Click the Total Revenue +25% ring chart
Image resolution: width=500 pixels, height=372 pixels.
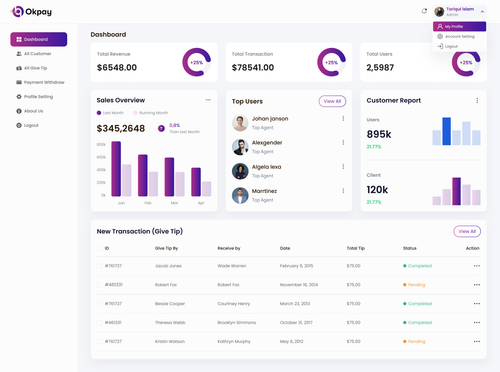pos(197,62)
